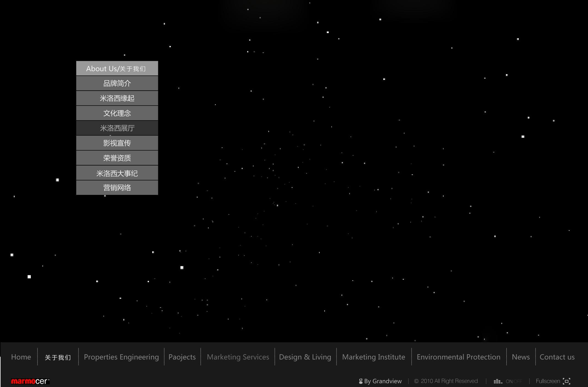
Task: Open the Properties Engineering nav item
Action: (x=121, y=357)
